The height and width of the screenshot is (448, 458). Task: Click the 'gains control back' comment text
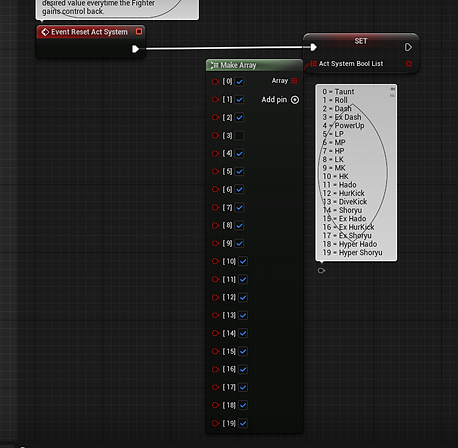pyautogui.click(x=73, y=11)
